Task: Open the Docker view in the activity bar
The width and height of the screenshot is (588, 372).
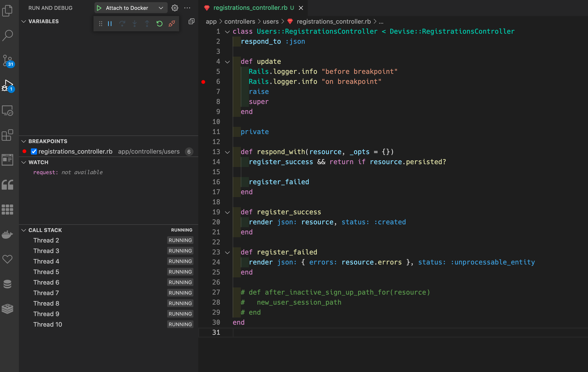Action: tap(7, 234)
